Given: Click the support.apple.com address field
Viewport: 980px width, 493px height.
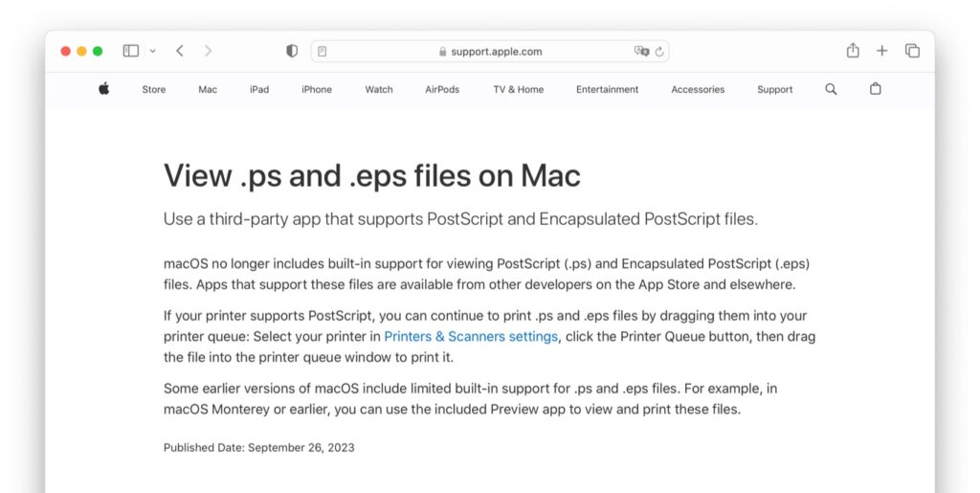Looking at the screenshot, I should coord(489,52).
